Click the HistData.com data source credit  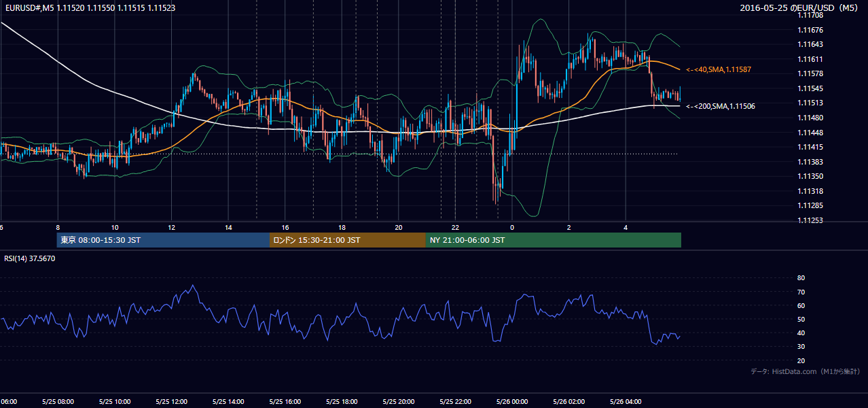806,371
